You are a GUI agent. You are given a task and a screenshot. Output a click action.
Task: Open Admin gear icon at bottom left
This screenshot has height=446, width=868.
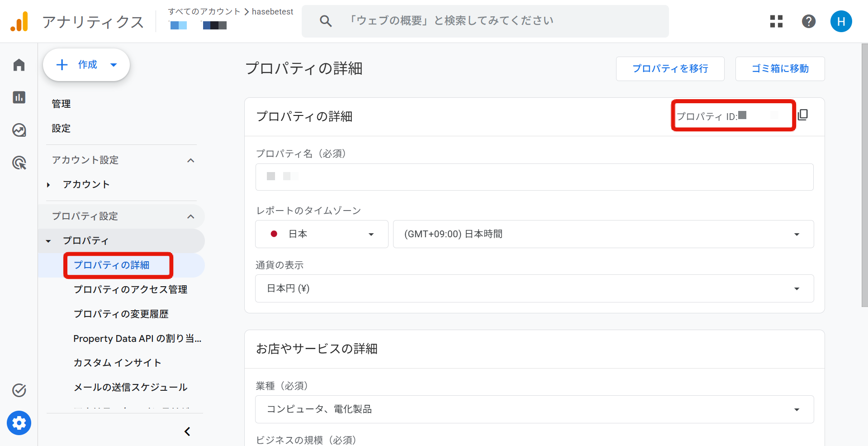19,423
